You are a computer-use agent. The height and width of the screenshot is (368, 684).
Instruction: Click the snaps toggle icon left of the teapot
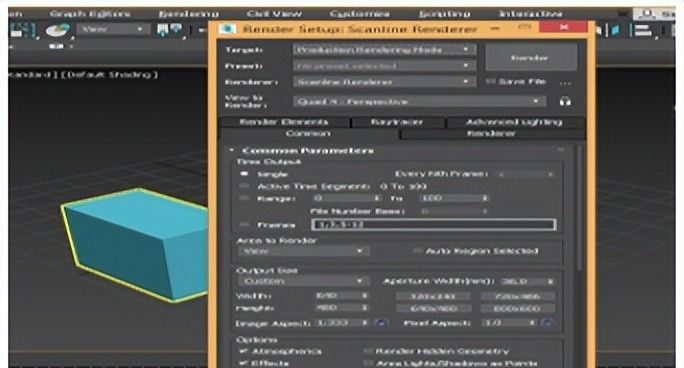(23, 30)
